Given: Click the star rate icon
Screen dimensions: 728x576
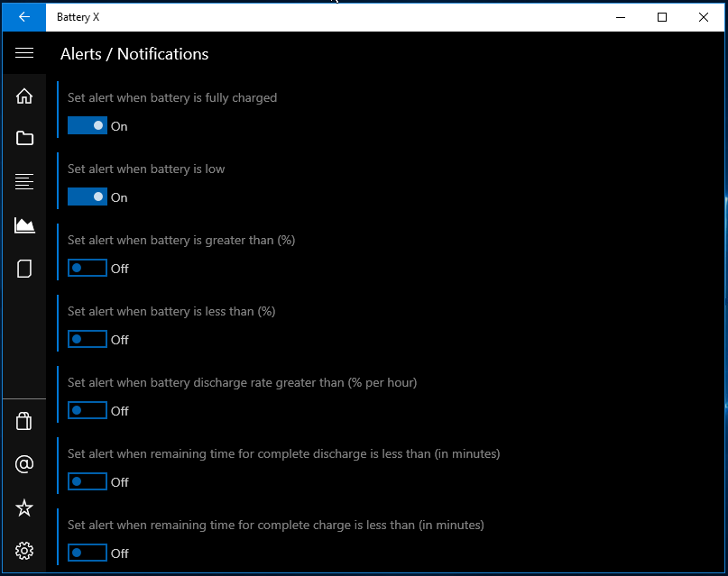Looking at the screenshot, I should tap(24, 507).
